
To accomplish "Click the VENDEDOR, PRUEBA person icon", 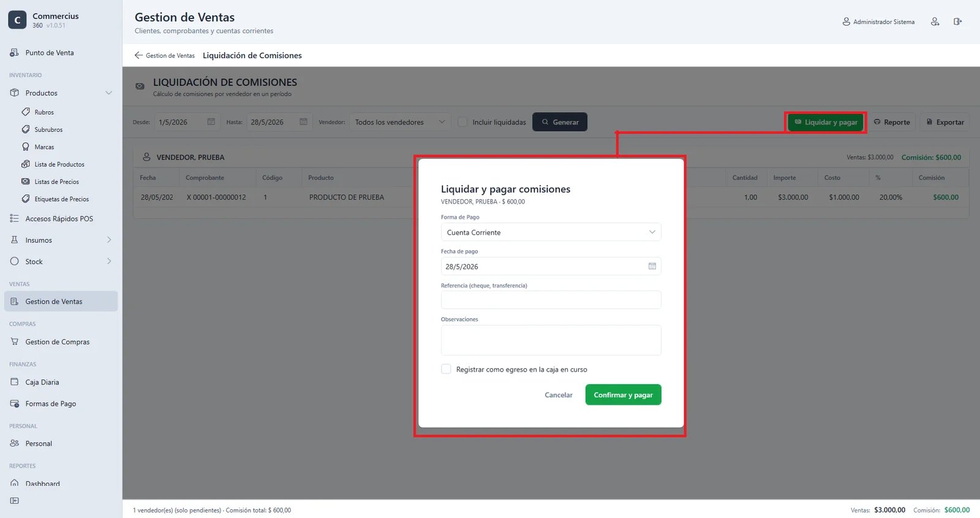I will pyautogui.click(x=147, y=157).
